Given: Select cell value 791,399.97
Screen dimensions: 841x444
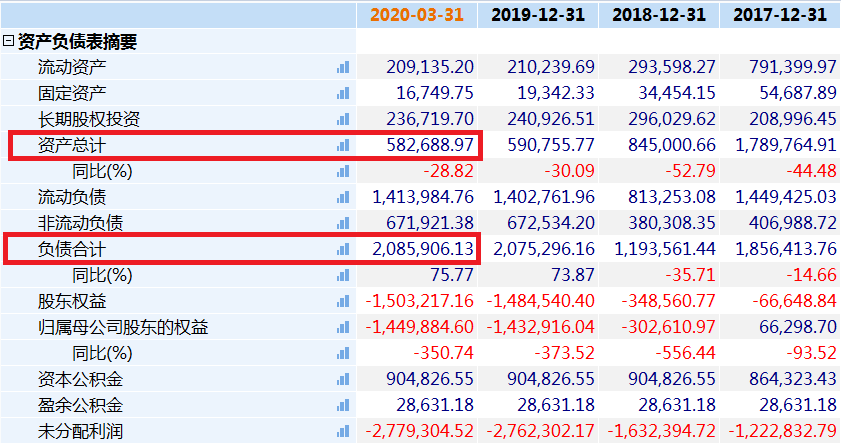Looking at the screenshot, I should pyautogui.click(x=793, y=67).
